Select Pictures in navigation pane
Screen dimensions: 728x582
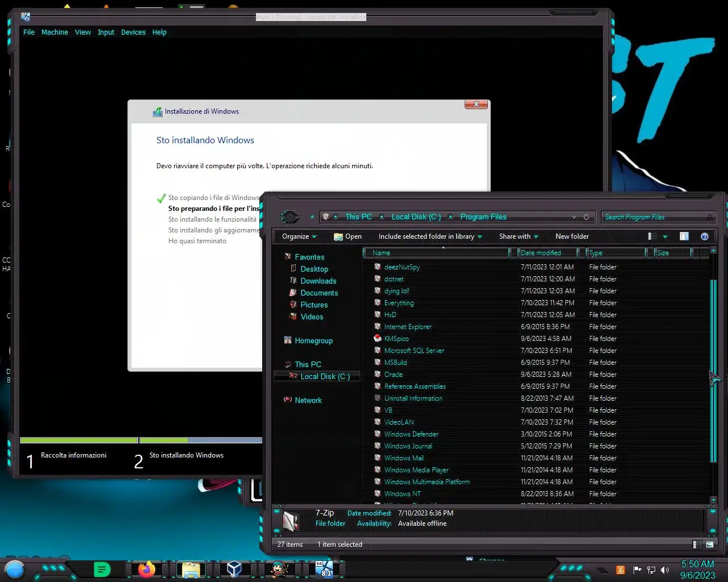(x=314, y=305)
